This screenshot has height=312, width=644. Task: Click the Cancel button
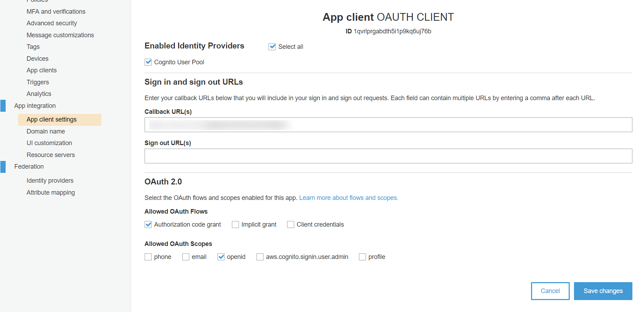550,291
